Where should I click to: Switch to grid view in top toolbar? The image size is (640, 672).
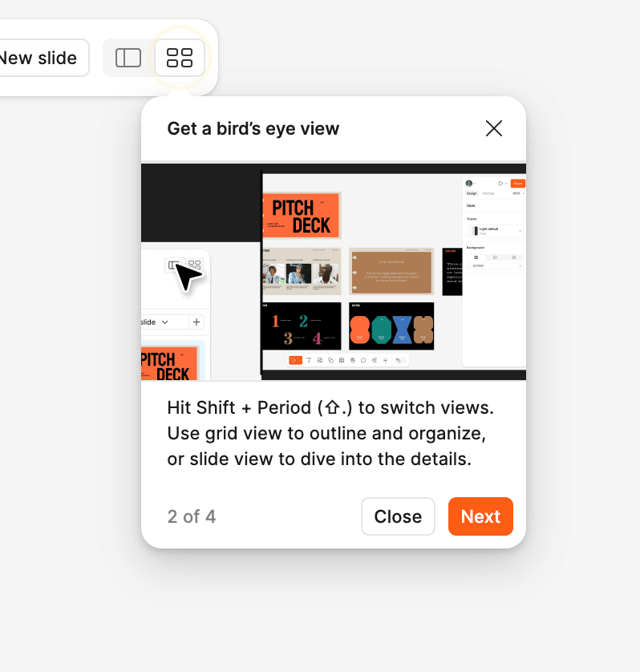[x=180, y=58]
